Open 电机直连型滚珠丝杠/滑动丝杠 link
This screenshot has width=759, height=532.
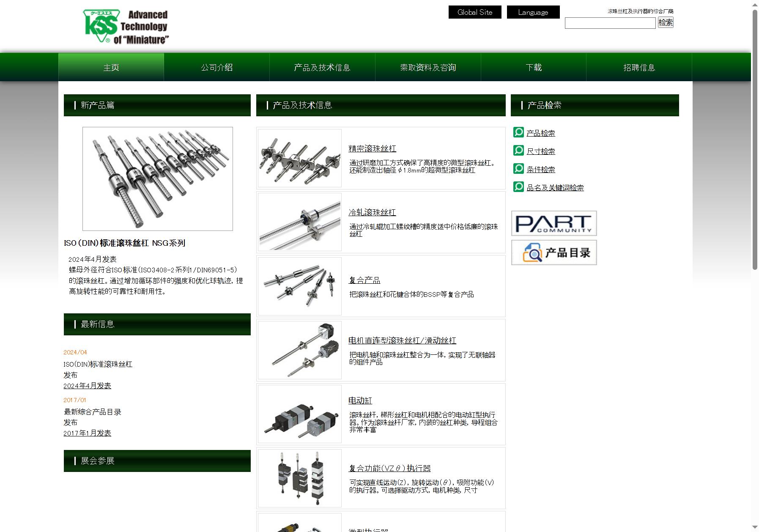click(x=402, y=340)
